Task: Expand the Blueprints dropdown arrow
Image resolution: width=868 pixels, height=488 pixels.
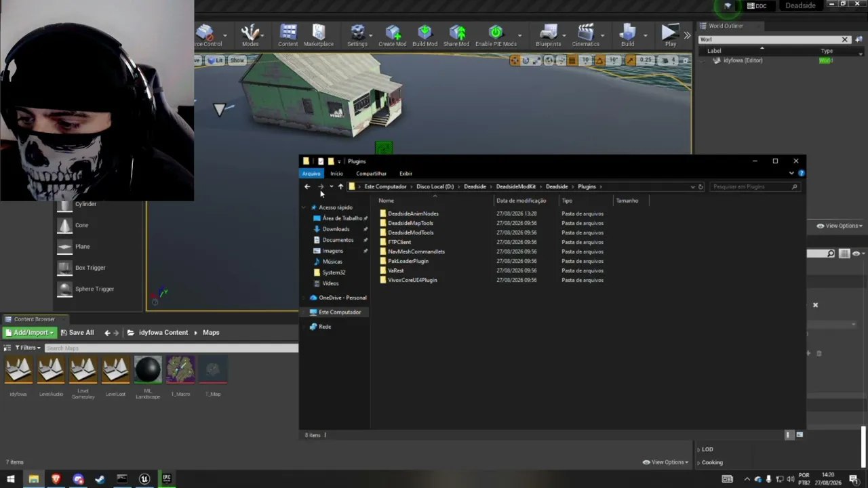Action: pyautogui.click(x=564, y=35)
